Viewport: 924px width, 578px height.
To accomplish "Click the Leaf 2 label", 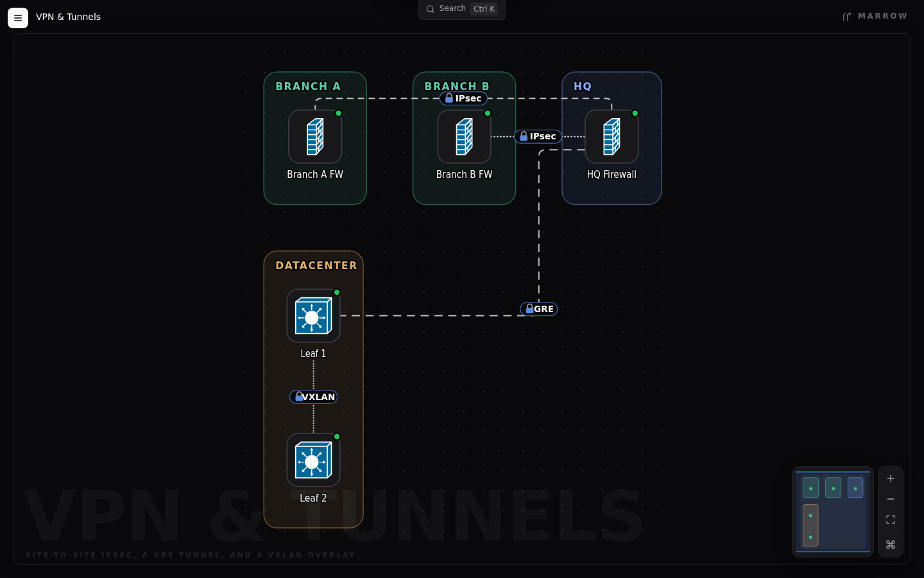I will click(x=313, y=498).
